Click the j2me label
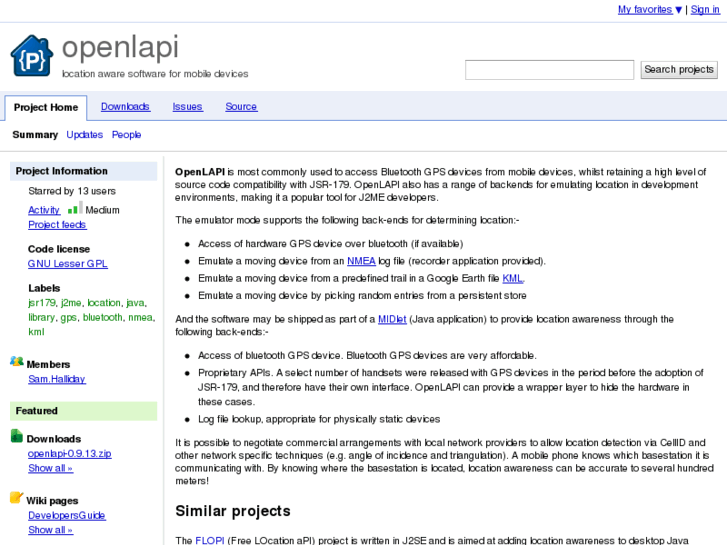Image resolution: width=727 pixels, height=545 pixels. tap(71, 303)
